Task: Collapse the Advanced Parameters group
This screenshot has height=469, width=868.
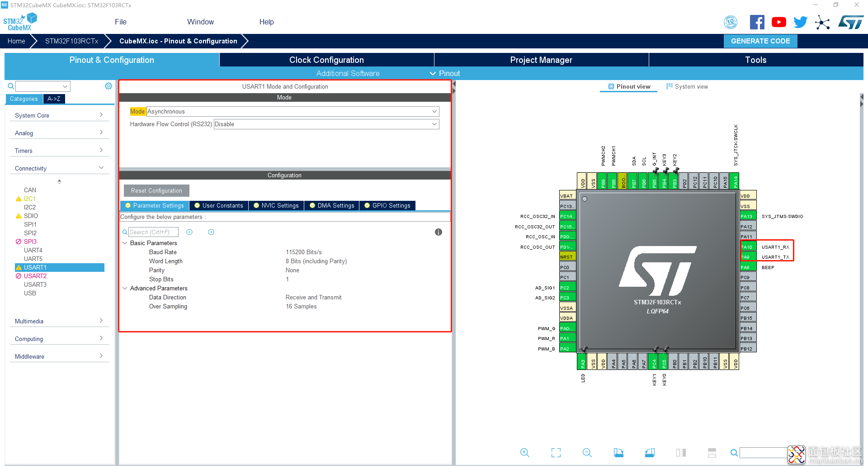Action: [125, 288]
